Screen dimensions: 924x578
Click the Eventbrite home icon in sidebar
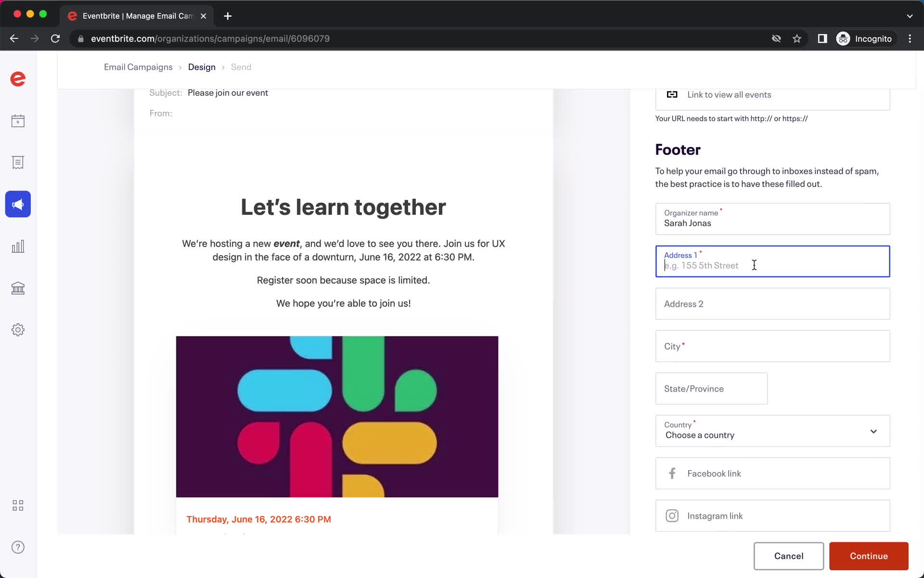18,79
